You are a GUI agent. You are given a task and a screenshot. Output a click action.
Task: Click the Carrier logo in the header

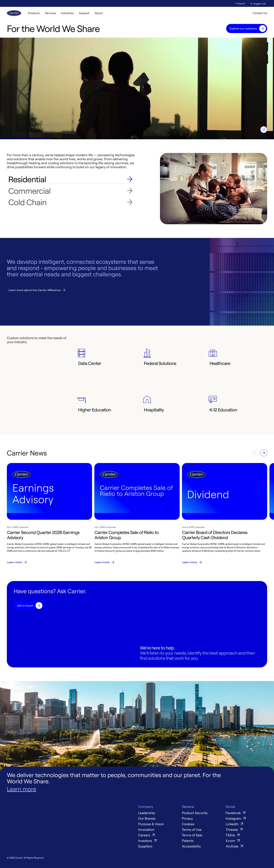pos(14,13)
